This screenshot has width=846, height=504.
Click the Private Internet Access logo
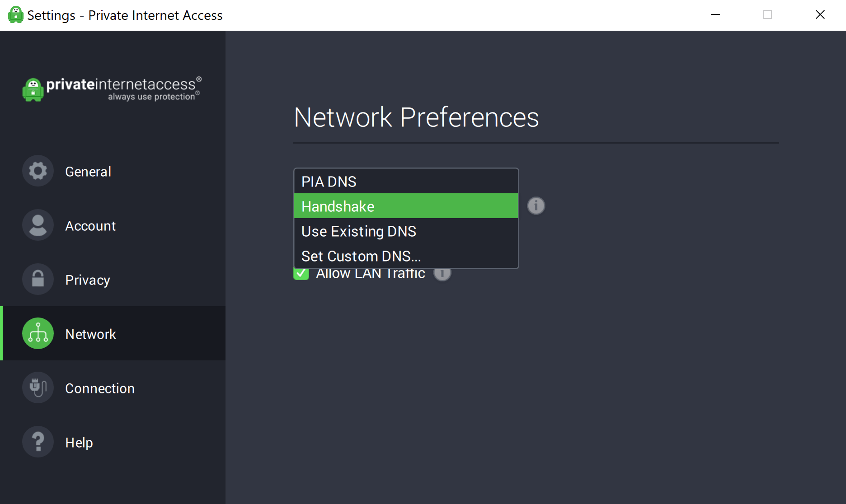(112, 89)
